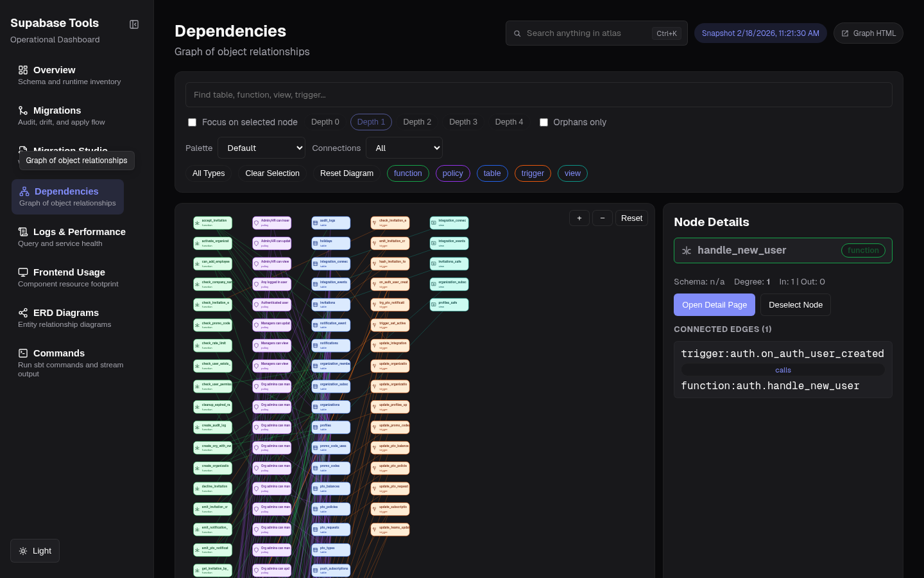Image resolution: width=924 pixels, height=578 pixels.
Task: Toggle Light mode at the bottom left
Action: [34, 550]
